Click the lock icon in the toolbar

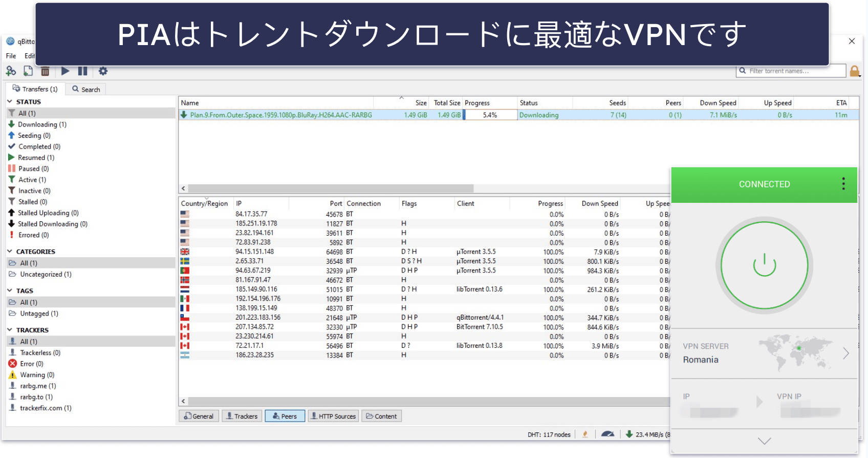click(854, 71)
